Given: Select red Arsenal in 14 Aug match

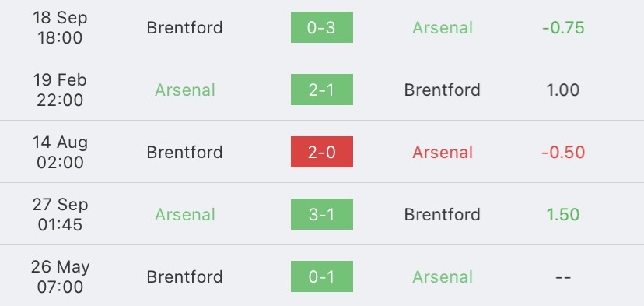Looking at the screenshot, I should pyautogui.click(x=443, y=152).
